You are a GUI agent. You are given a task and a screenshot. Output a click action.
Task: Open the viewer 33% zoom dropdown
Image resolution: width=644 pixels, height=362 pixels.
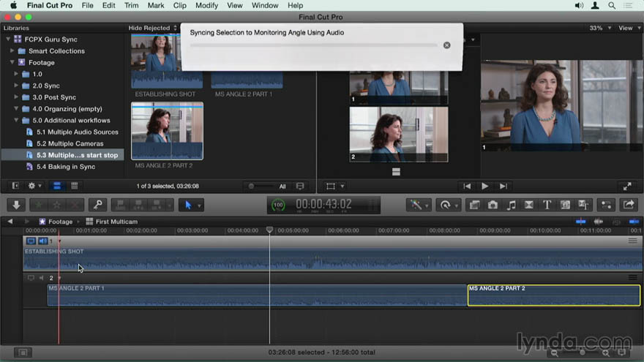[599, 28]
